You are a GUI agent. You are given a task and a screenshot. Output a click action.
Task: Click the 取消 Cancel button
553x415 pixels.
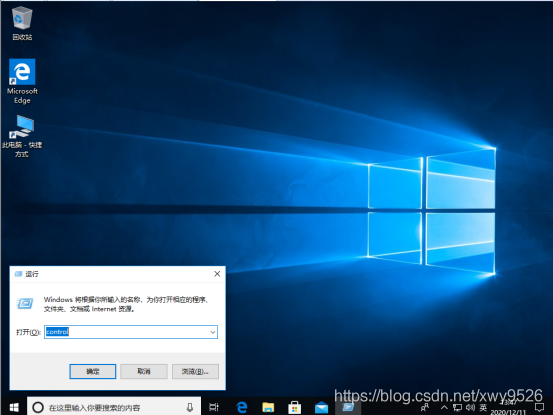pos(144,371)
